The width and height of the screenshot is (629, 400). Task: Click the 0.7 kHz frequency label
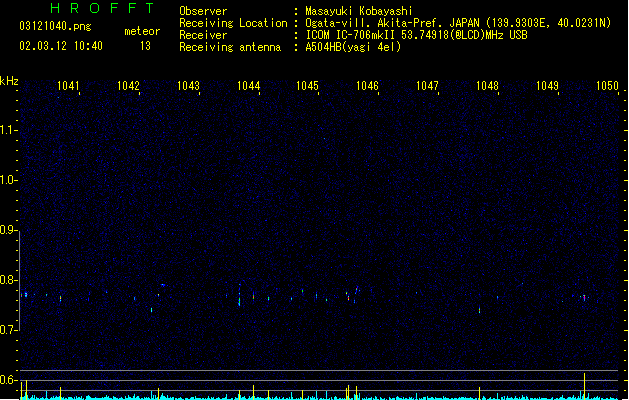[8, 330]
